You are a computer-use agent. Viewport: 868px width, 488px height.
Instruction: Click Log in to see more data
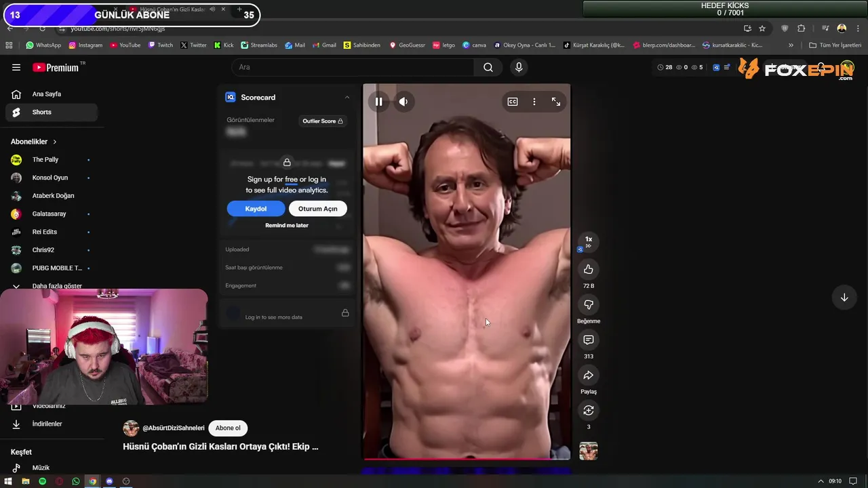click(274, 317)
